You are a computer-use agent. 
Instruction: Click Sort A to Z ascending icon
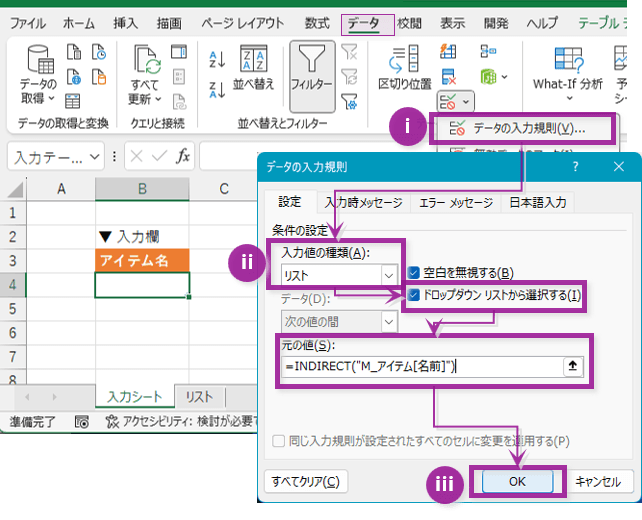pos(217,60)
